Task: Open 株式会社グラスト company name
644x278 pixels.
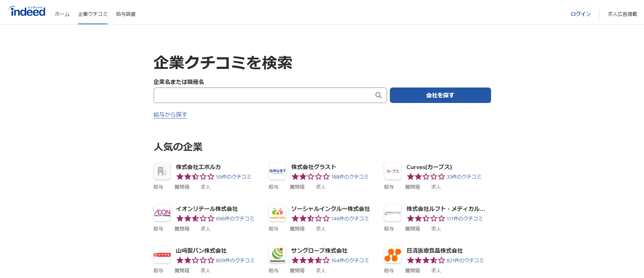Action: click(x=314, y=167)
